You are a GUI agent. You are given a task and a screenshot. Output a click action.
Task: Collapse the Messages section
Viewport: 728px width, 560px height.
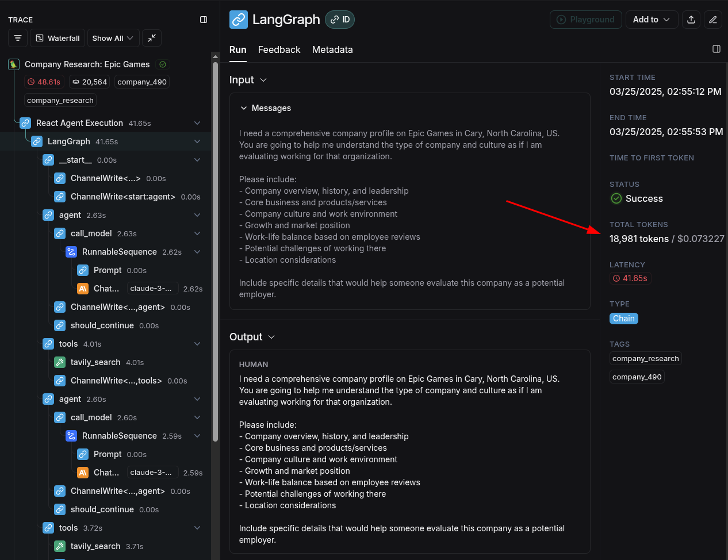(244, 108)
